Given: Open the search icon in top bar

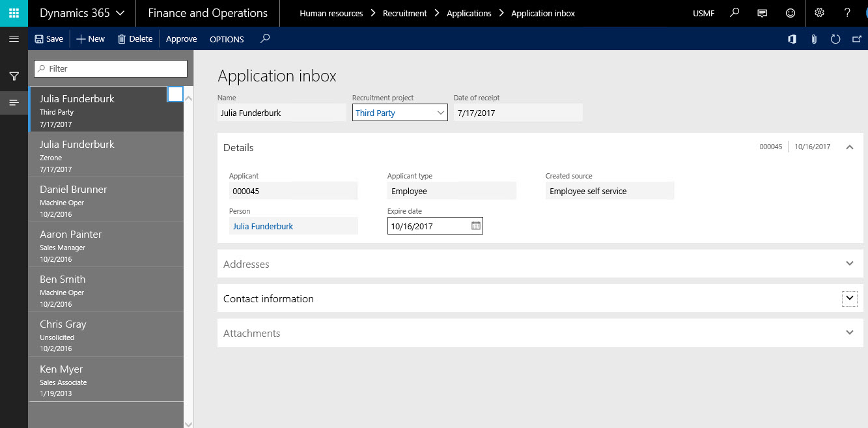Looking at the screenshot, I should (x=735, y=13).
